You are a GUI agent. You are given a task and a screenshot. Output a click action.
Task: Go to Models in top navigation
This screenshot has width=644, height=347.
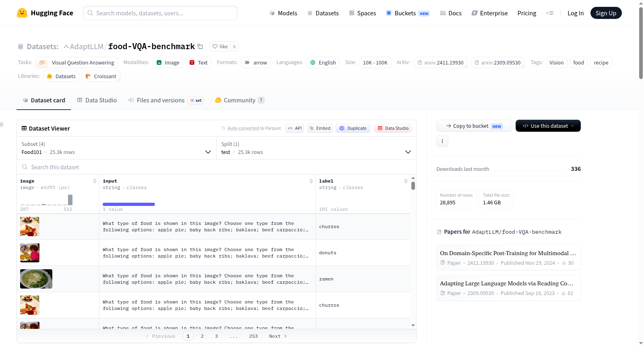[x=283, y=13]
